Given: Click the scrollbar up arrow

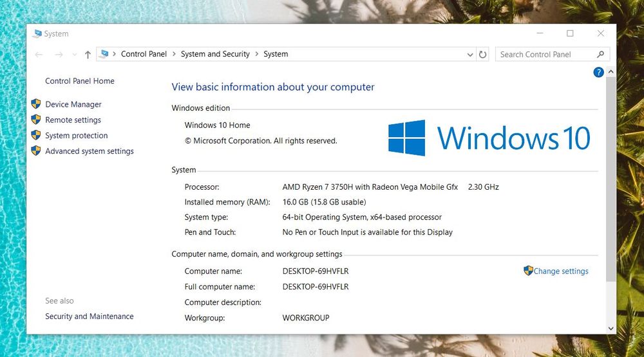Looking at the screenshot, I should point(611,72).
